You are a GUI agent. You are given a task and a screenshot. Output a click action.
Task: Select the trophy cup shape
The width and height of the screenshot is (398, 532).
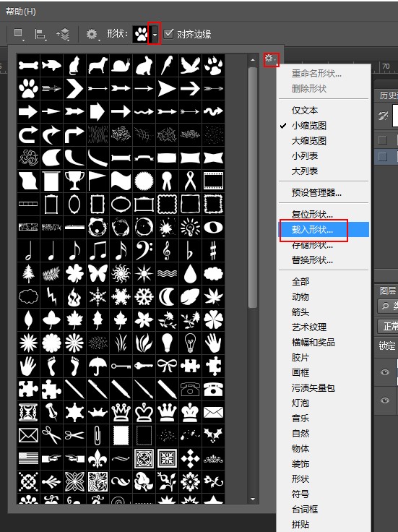click(x=74, y=181)
